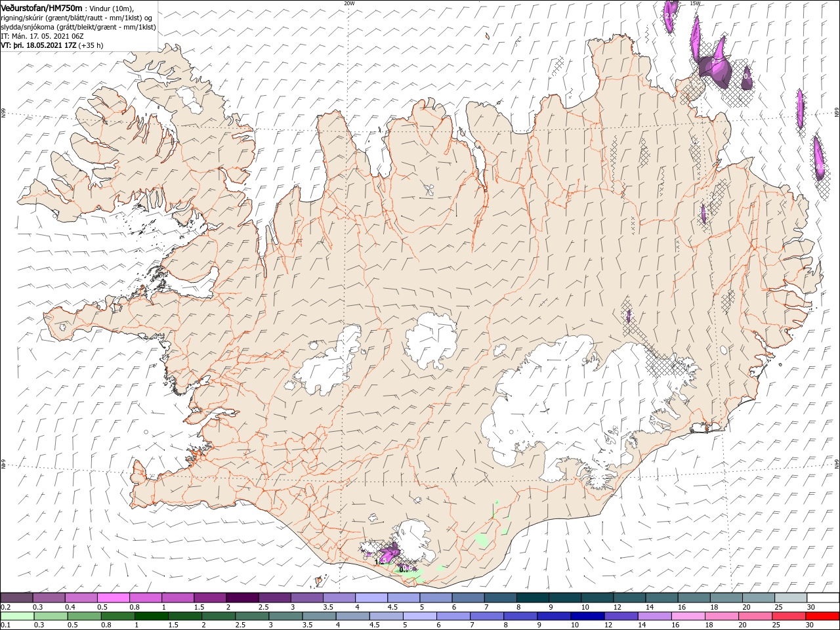Click lower legend swatch starting at 20
The width and height of the screenshot is (840, 630).
pos(755,616)
